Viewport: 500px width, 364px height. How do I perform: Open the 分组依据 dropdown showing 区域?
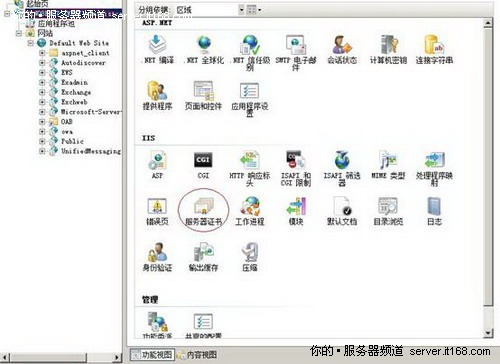coord(209,10)
